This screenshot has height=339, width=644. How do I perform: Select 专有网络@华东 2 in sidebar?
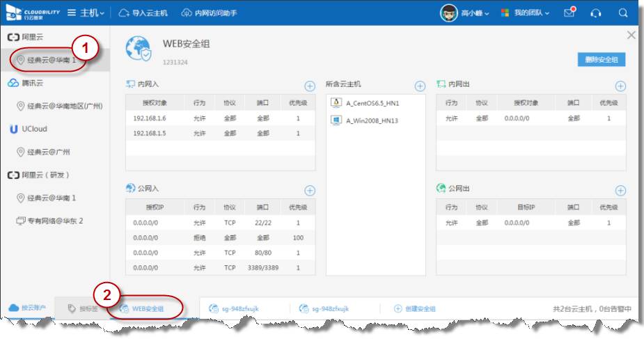click(54, 221)
